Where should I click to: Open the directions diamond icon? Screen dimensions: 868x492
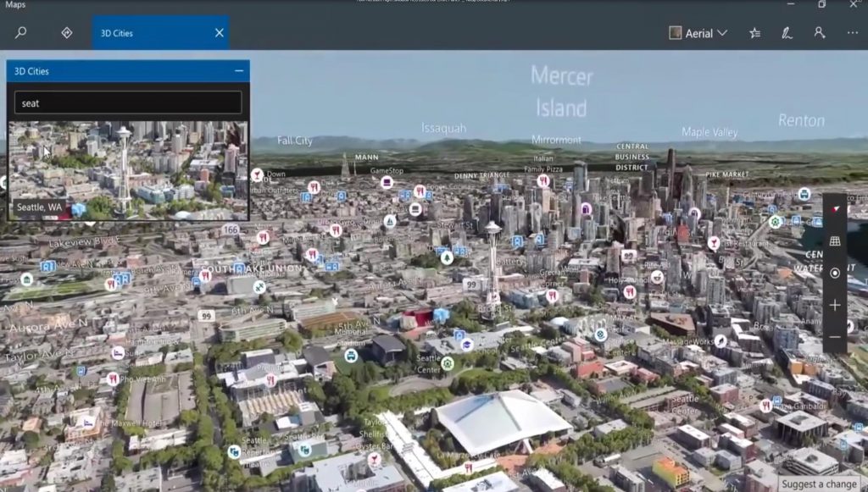tap(66, 33)
